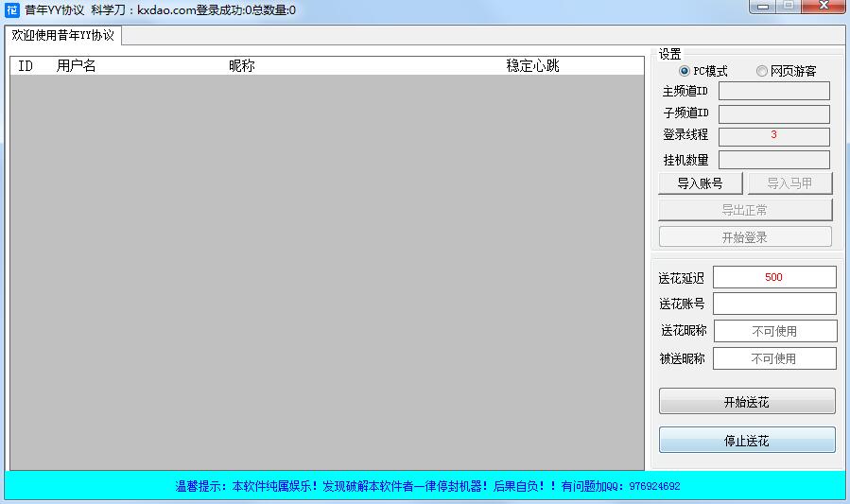Click the ID column header
Viewport: 850px width, 504px height.
(x=26, y=66)
